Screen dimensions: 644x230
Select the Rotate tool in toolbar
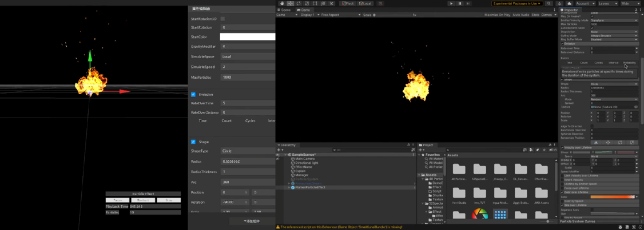(x=299, y=3)
